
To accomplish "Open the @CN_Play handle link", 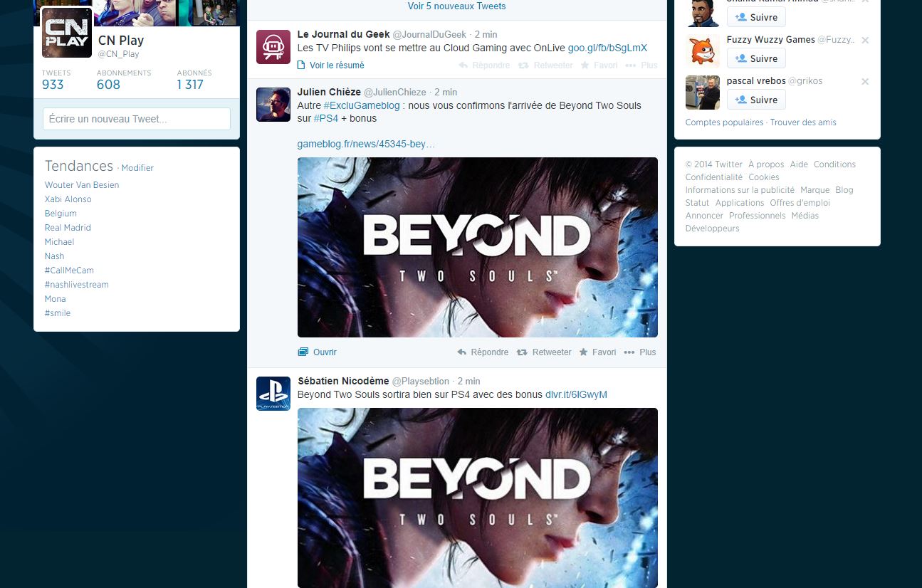I will click(x=118, y=54).
